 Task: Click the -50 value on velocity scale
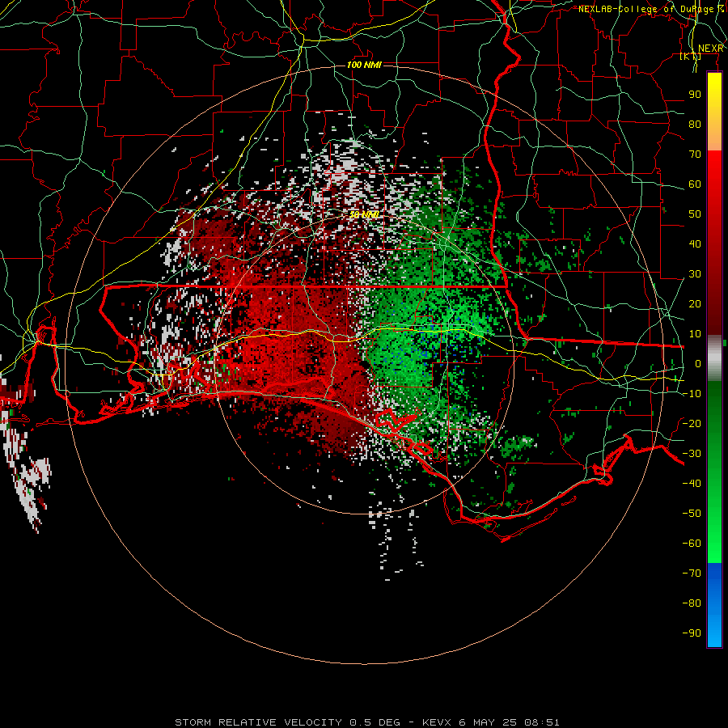[692, 514]
